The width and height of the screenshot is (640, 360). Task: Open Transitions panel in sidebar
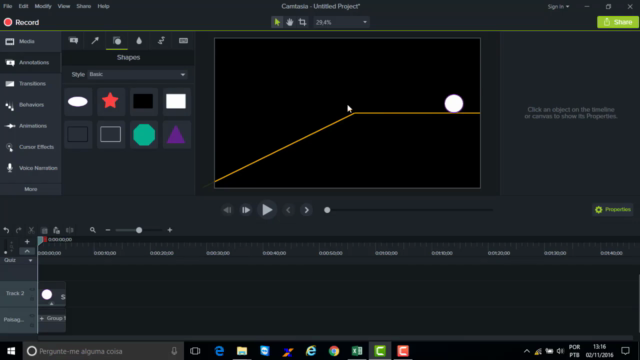point(31,84)
